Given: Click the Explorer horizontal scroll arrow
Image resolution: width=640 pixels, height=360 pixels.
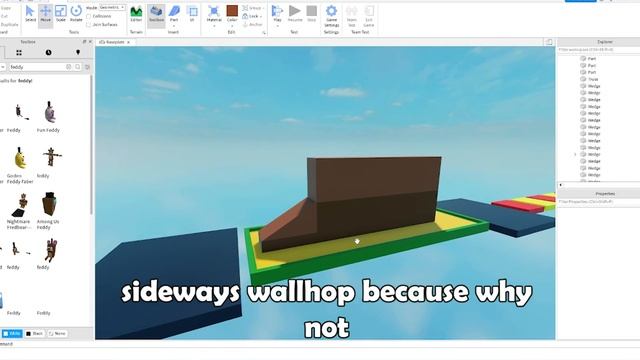Looking at the screenshot, I should point(560,185).
